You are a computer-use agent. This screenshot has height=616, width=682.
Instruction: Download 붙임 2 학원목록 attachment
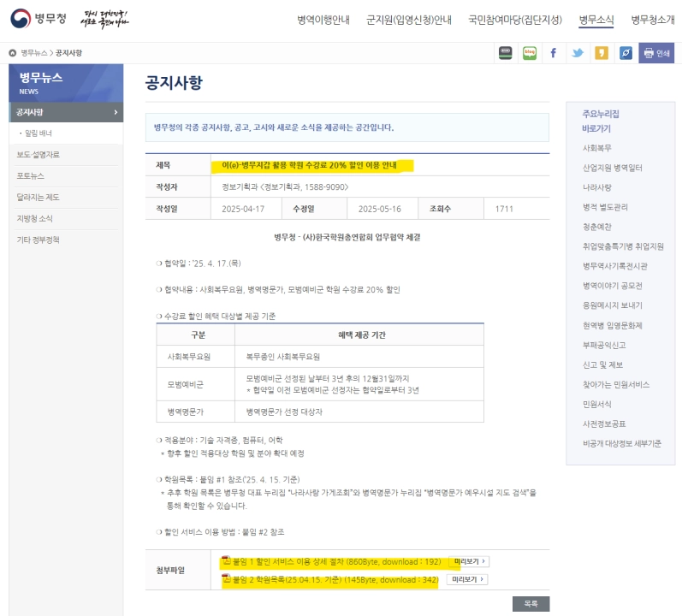point(335,580)
